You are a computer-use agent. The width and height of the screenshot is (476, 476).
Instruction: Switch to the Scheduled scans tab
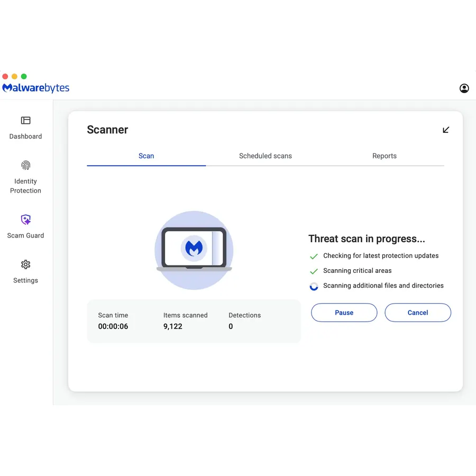tap(266, 156)
